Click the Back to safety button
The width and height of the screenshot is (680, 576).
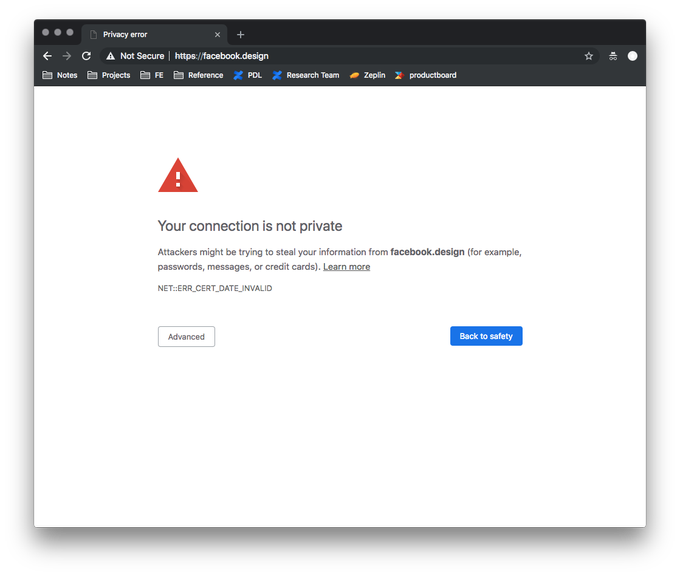[486, 336]
